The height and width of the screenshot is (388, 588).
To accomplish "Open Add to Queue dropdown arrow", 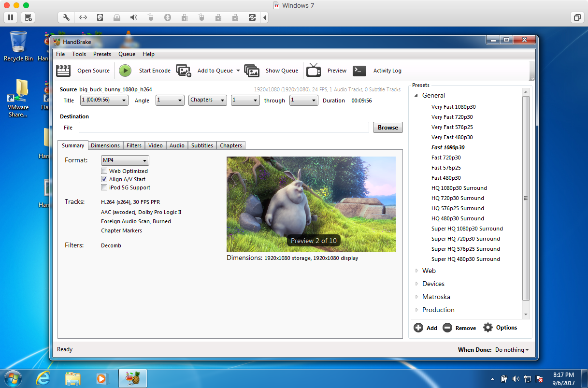I will [238, 71].
